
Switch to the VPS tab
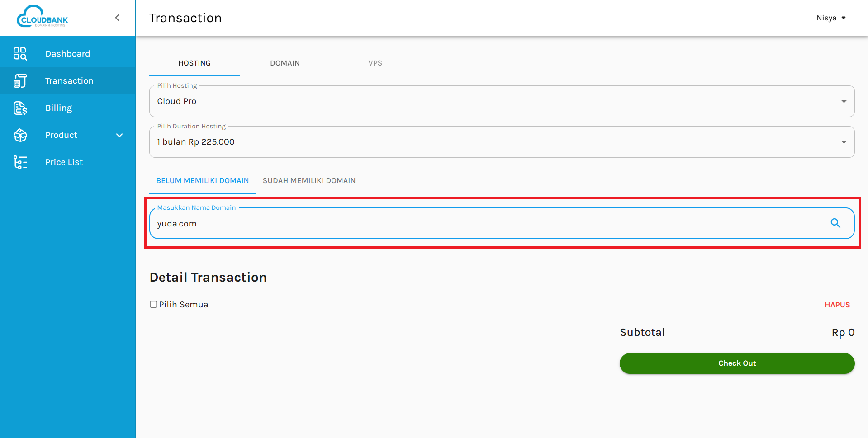pos(375,63)
